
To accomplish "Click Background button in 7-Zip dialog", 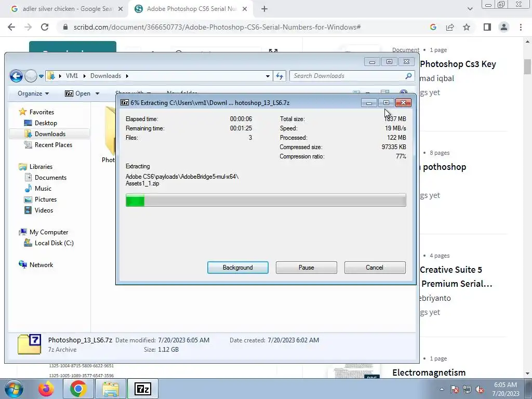I will (237, 268).
